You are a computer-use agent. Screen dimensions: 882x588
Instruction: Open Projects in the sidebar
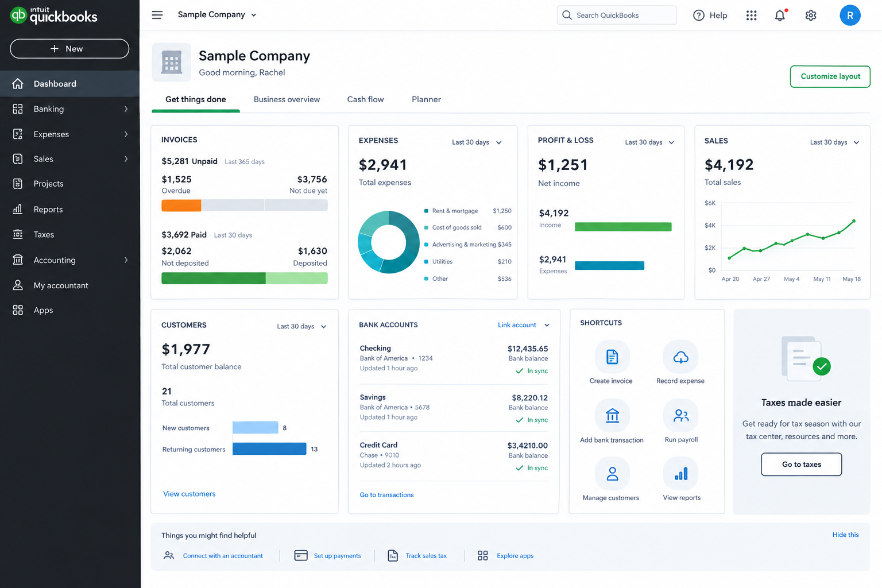click(69, 184)
